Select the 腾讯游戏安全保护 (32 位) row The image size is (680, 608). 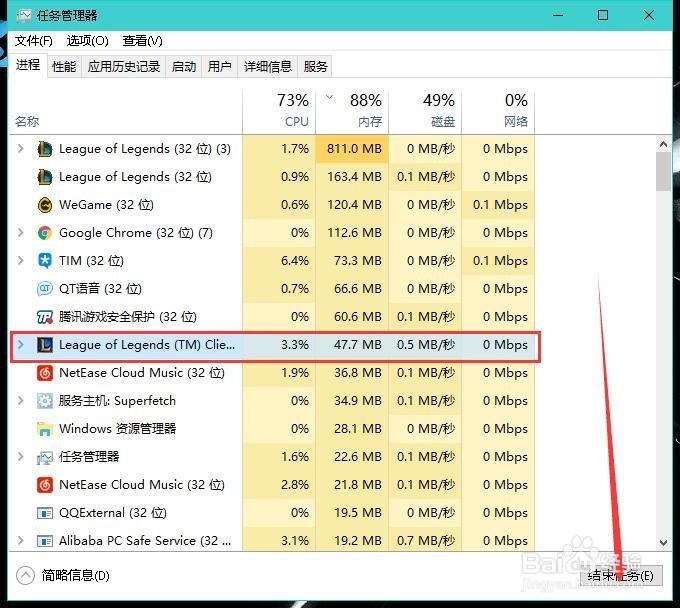tap(272, 317)
